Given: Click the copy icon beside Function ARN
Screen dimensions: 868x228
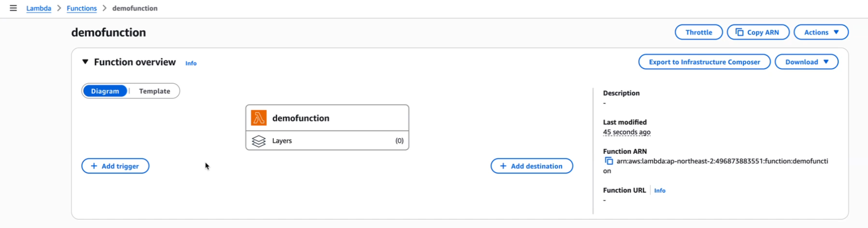Looking at the screenshot, I should [609, 161].
